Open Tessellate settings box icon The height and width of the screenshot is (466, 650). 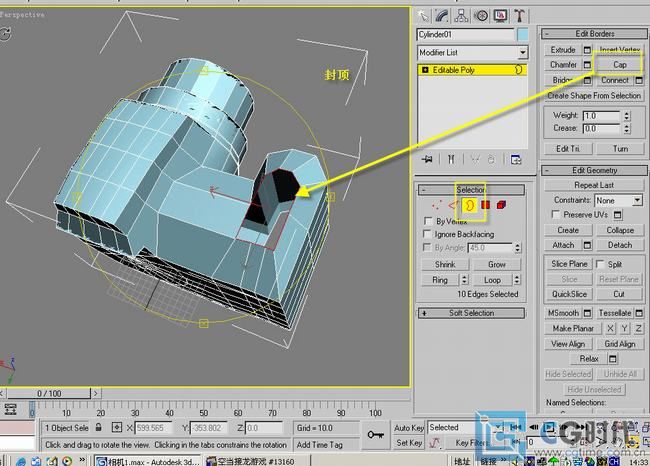coord(639,313)
